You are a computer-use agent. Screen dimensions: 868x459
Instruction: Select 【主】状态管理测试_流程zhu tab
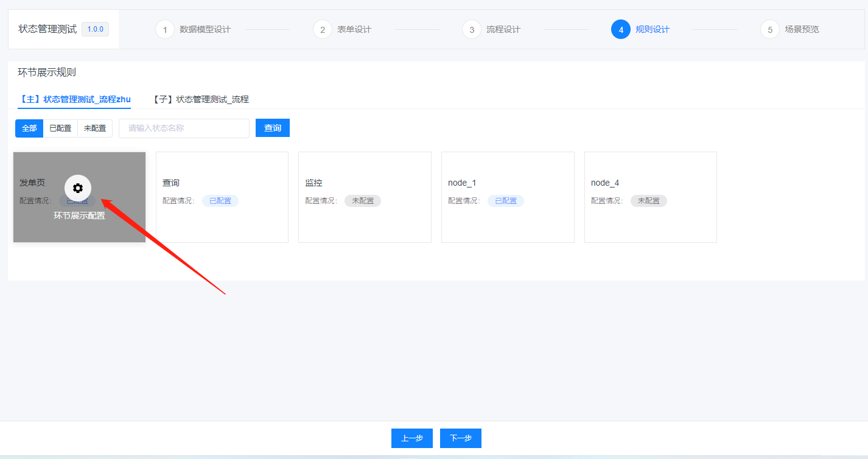74,99
